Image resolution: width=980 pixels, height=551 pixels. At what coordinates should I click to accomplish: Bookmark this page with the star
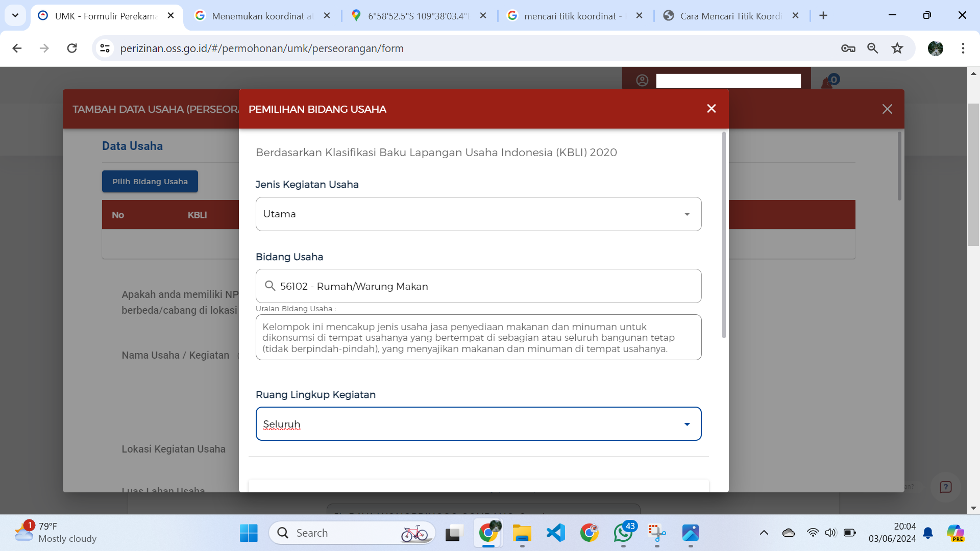[x=897, y=48]
